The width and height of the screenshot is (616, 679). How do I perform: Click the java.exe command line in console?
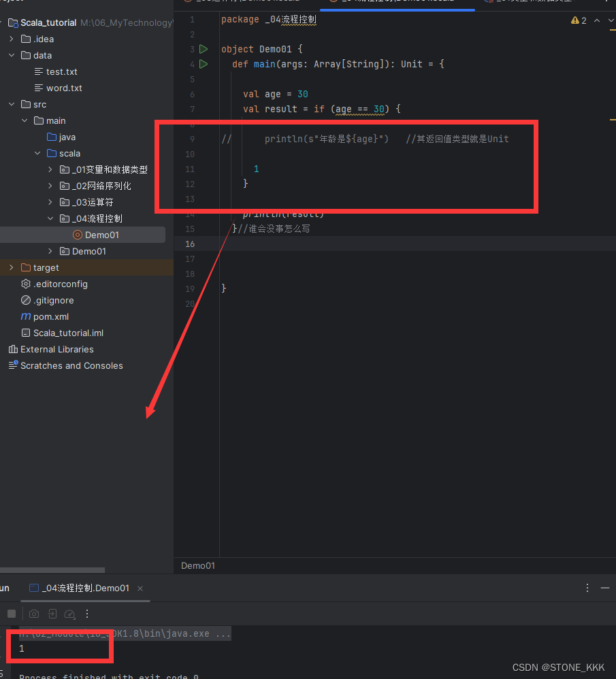125,633
